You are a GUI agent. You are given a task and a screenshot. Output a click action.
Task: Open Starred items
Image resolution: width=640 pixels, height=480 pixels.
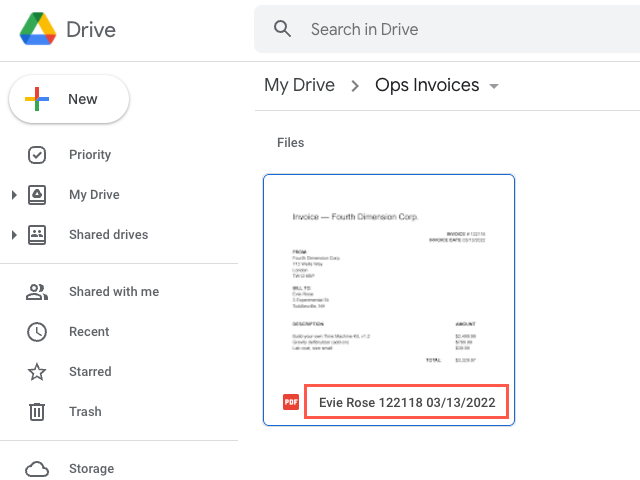pos(90,371)
